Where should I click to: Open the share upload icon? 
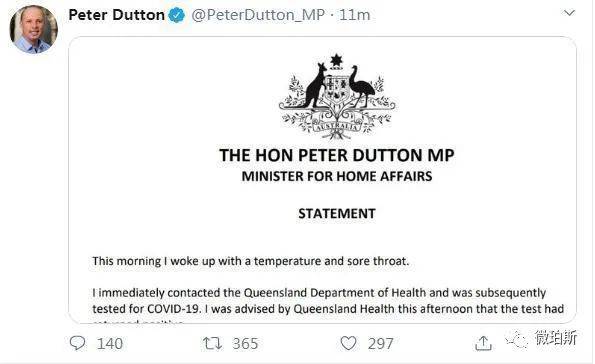coord(483,343)
